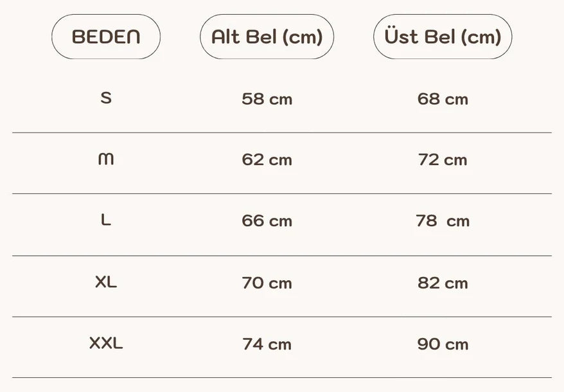Click the BEDEN header pill
Screen dimensions: 564x392
coord(106,37)
